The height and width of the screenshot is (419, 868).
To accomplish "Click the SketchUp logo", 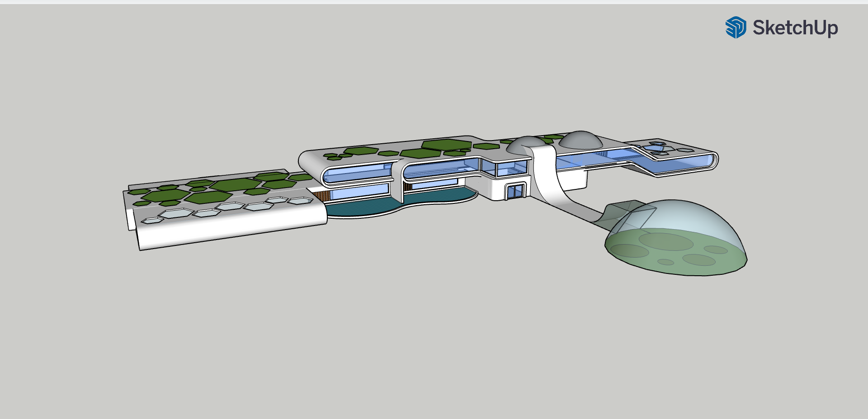I will [736, 28].
